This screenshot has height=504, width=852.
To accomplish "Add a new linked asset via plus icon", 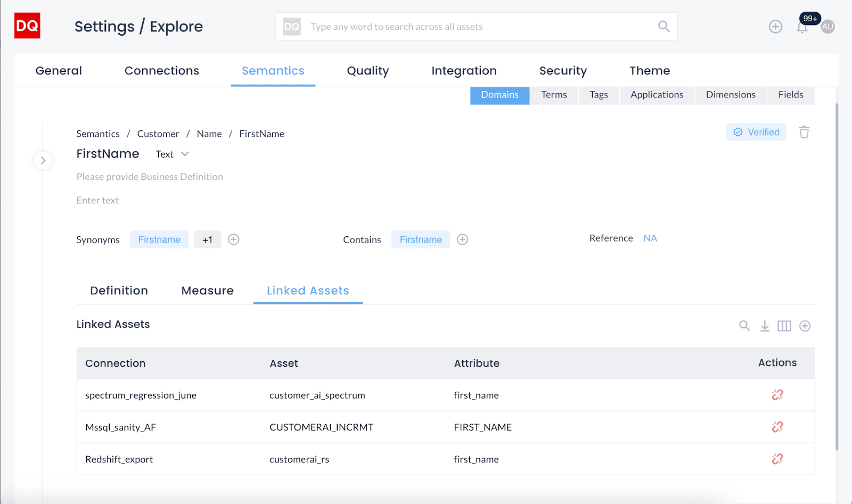I will click(805, 326).
